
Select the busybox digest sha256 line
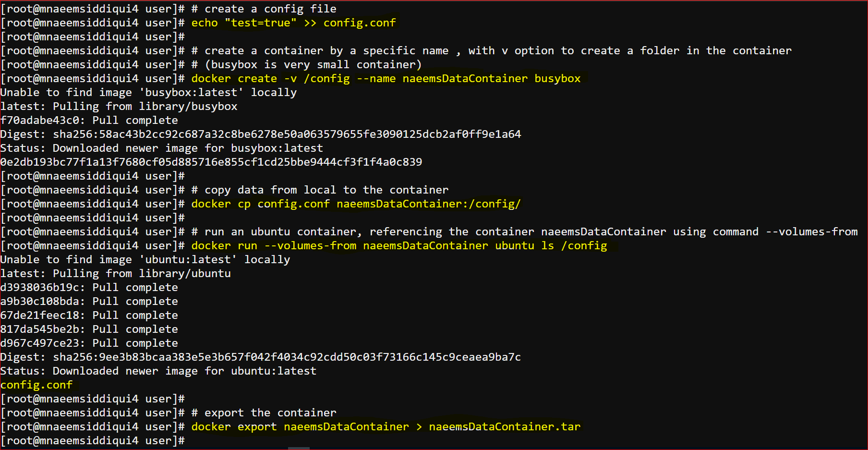[x=261, y=134]
